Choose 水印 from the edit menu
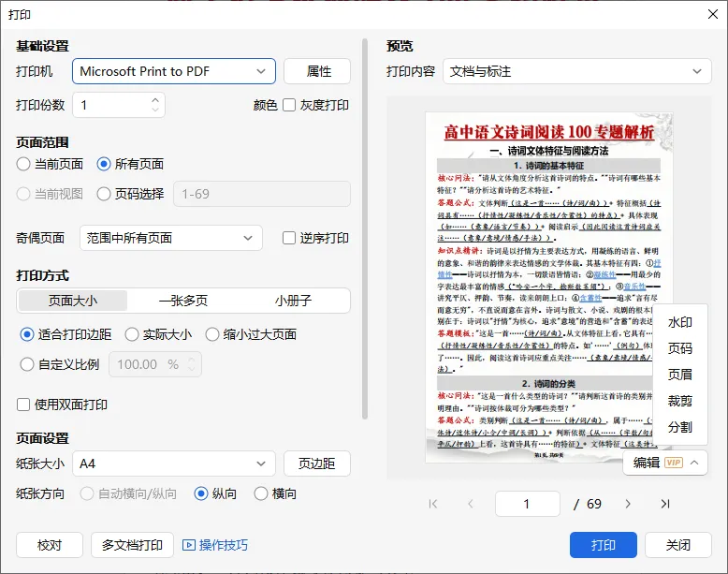 point(679,322)
